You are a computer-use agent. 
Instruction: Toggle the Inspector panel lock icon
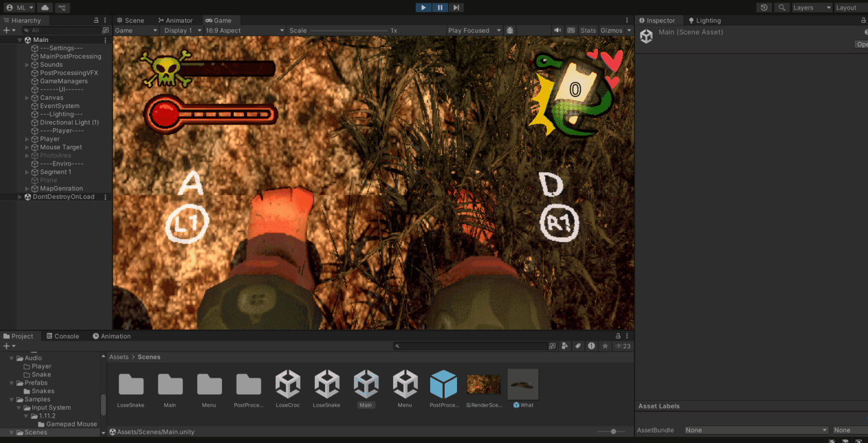click(864, 21)
